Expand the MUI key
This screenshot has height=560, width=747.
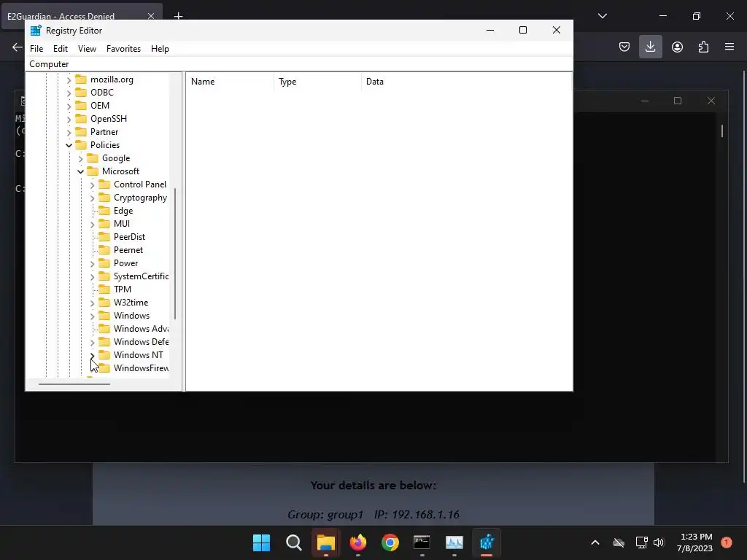pyautogui.click(x=93, y=225)
